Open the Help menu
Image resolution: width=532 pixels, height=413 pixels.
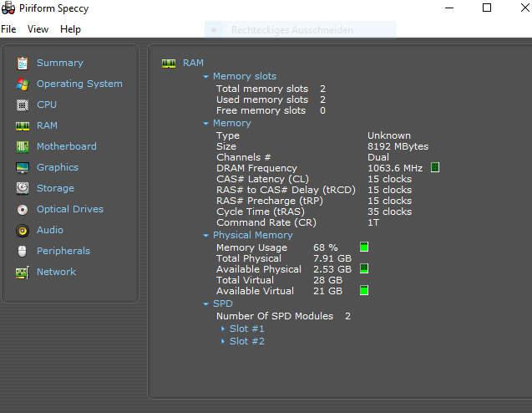click(70, 29)
